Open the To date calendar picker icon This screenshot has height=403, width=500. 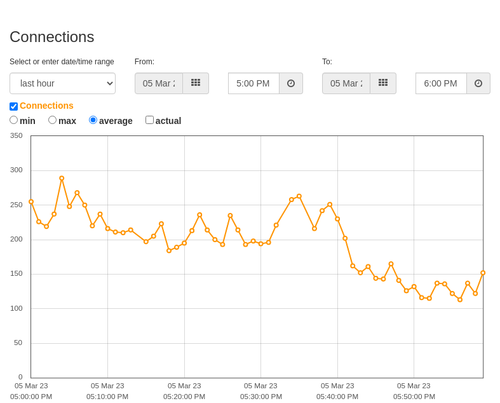click(x=383, y=83)
